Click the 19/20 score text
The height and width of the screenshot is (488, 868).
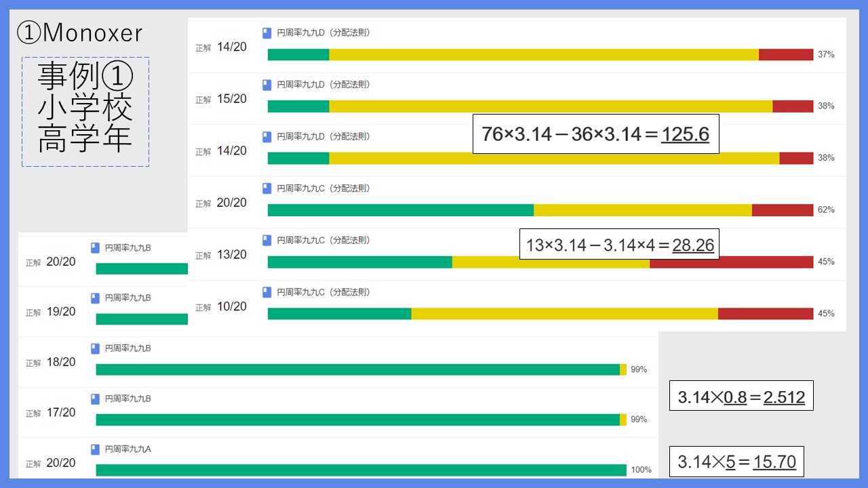tap(61, 312)
